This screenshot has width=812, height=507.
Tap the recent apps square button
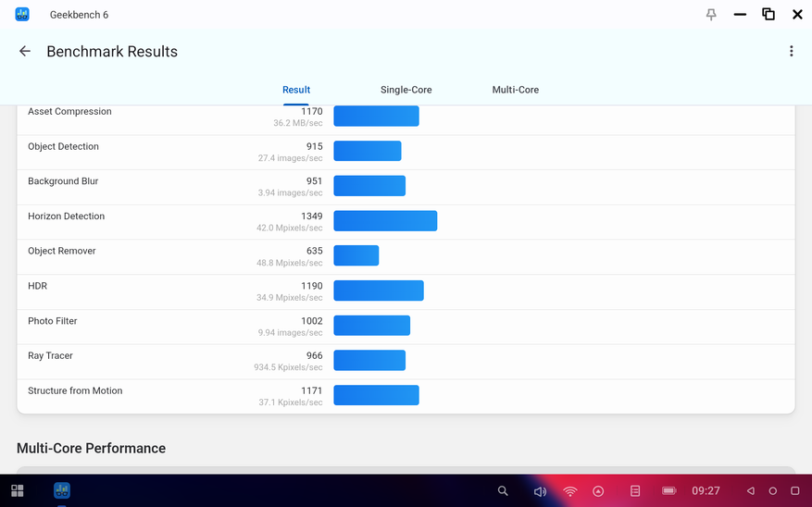point(795,490)
